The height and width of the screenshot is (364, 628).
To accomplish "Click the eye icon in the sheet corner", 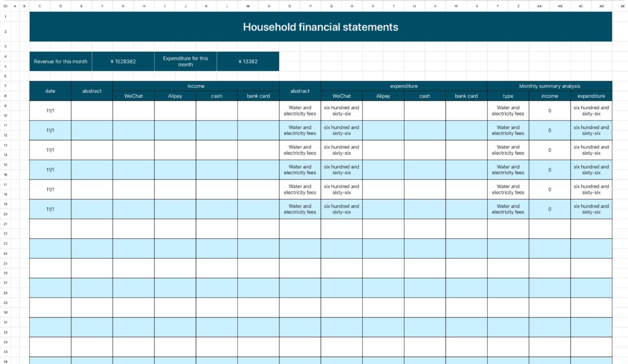I will [5, 6].
